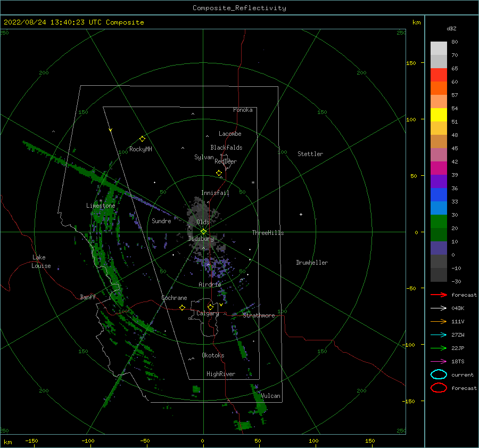Click the white plus marker north of Drumheller
The width and height of the screenshot is (479, 448).
pyautogui.click(x=301, y=214)
